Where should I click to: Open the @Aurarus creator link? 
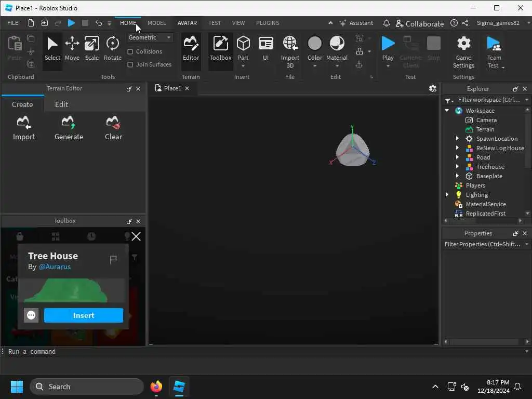[55, 267]
